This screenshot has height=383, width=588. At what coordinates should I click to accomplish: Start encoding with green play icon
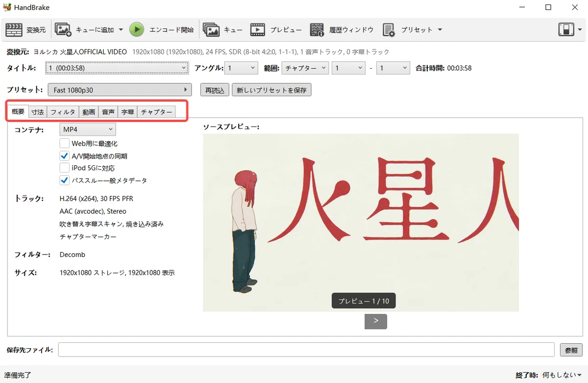[137, 29]
